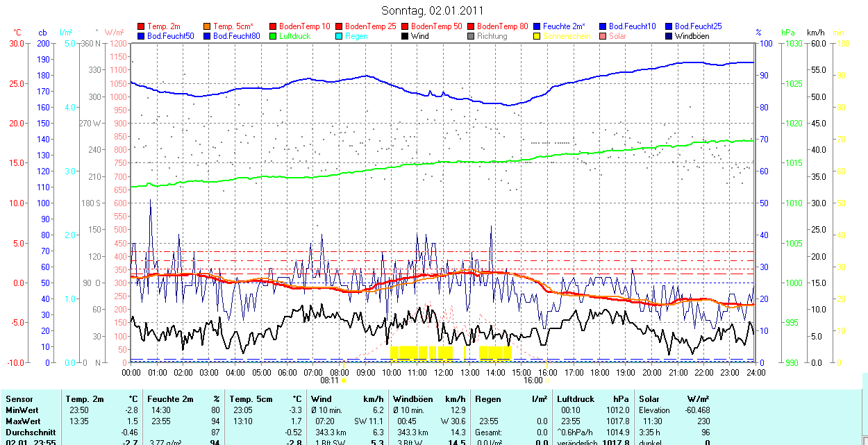Click the Durchschnitt row label
Screen dimensions: 868x445
(x=30, y=432)
